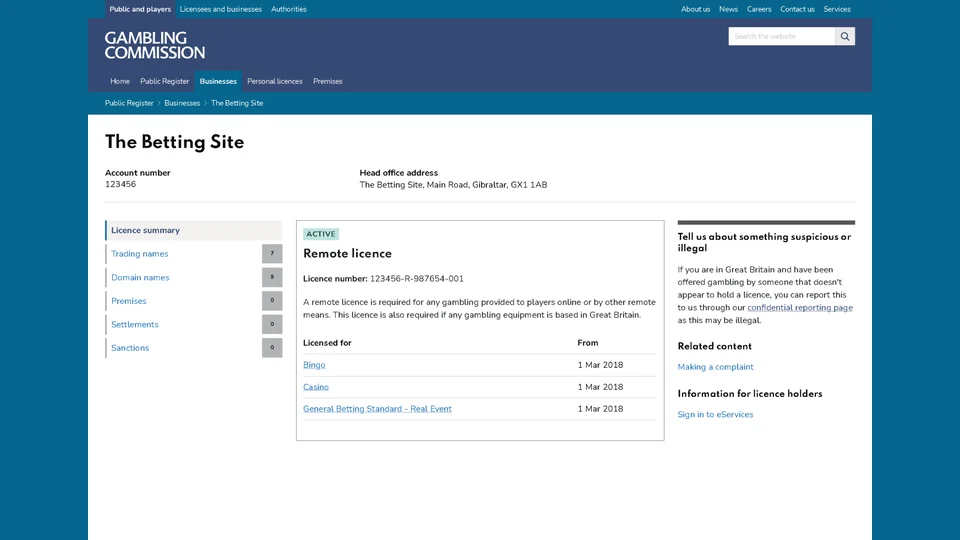Click account number 123456
This screenshot has height=540, width=960.
pos(121,184)
